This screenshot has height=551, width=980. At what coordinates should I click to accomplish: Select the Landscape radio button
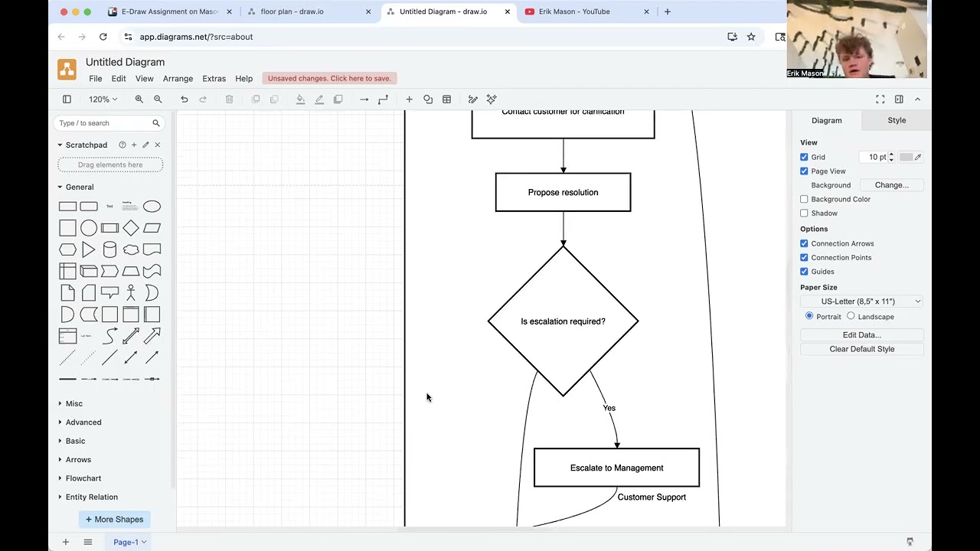pos(851,316)
